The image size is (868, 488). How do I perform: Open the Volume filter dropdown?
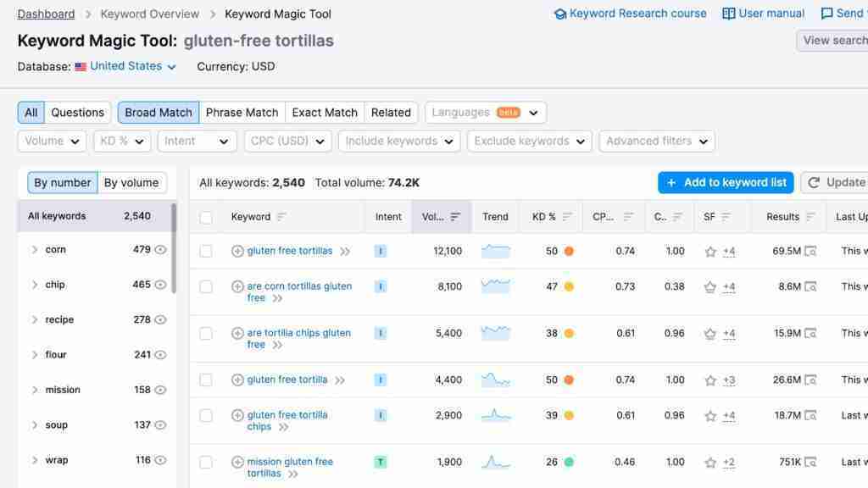pyautogui.click(x=52, y=141)
